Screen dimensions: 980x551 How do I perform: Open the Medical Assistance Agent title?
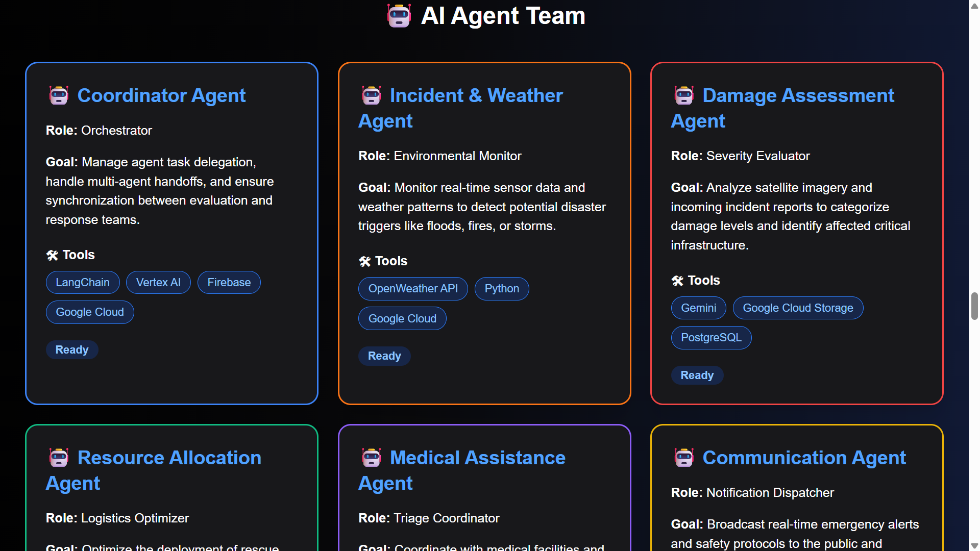[x=462, y=470]
